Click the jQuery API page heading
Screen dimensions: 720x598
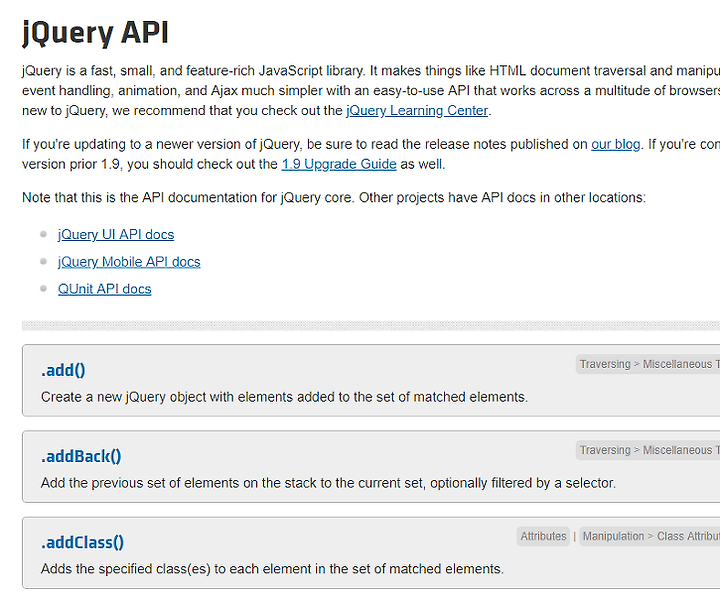click(x=96, y=33)
